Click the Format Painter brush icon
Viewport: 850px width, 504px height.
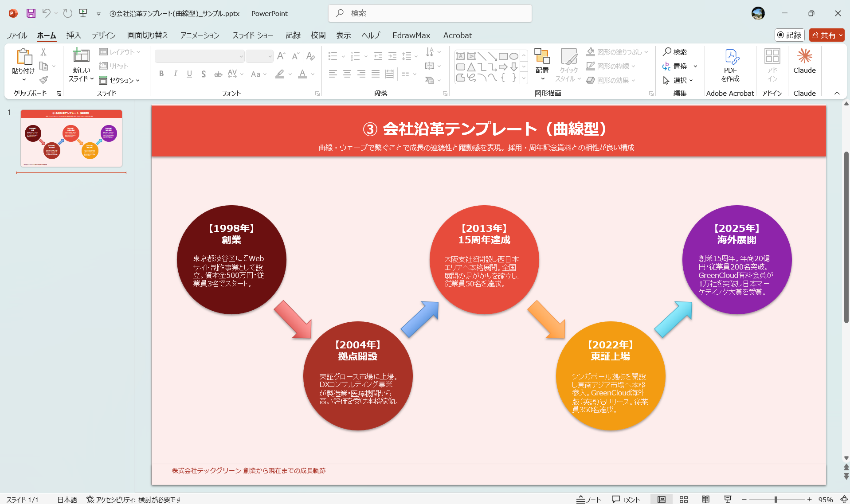point(43,80)
